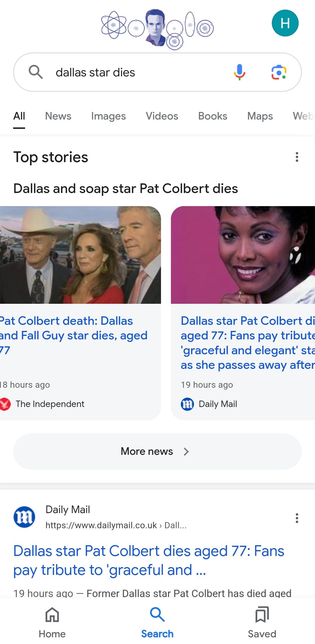Switch to the News tab

pyautogui.click(x=58, y=116)
